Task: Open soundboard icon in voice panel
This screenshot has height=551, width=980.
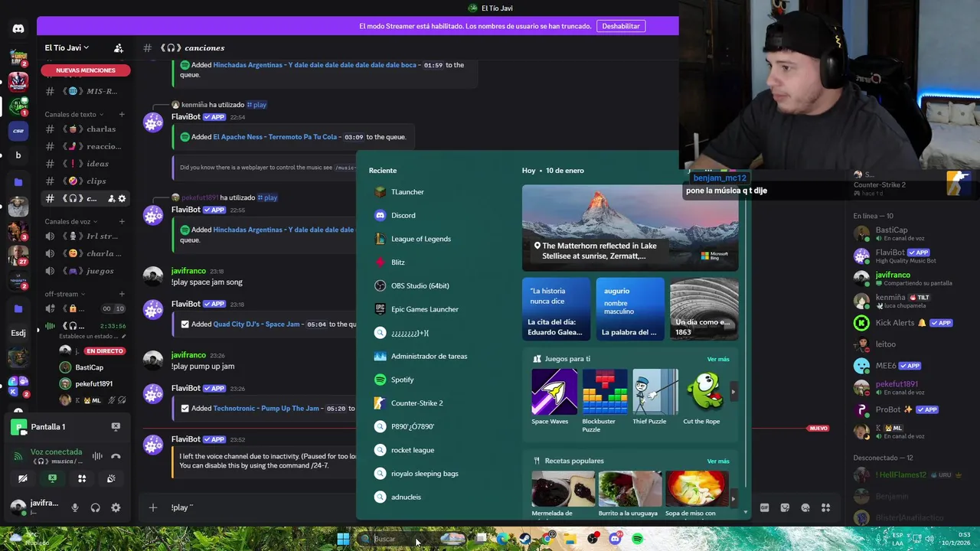Action: click(111, 478)
